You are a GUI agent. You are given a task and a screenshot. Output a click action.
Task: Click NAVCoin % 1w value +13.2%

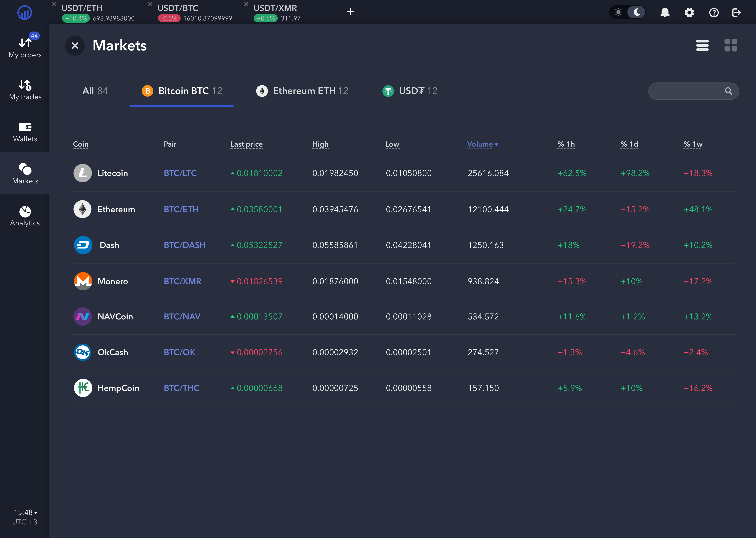click(698, 316)
